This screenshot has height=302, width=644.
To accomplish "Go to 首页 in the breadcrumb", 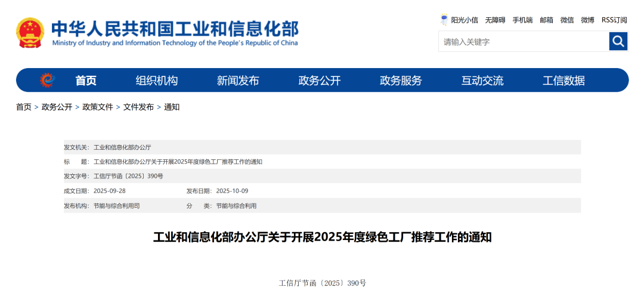I will tap(24, 107).
